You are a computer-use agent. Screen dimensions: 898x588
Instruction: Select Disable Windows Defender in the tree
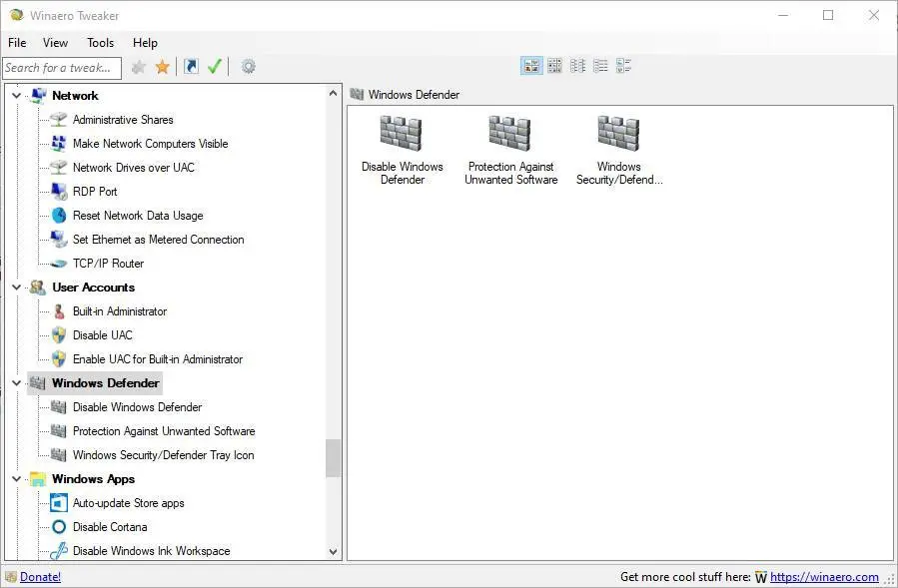click(137, 407)
